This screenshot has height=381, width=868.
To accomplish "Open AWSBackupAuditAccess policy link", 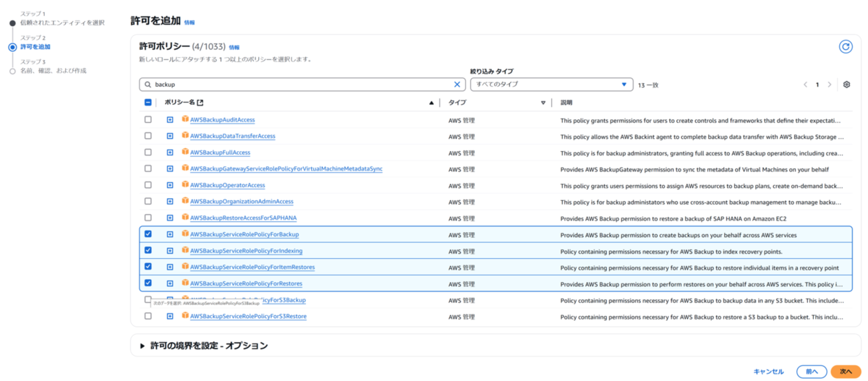I will (222, 119).
